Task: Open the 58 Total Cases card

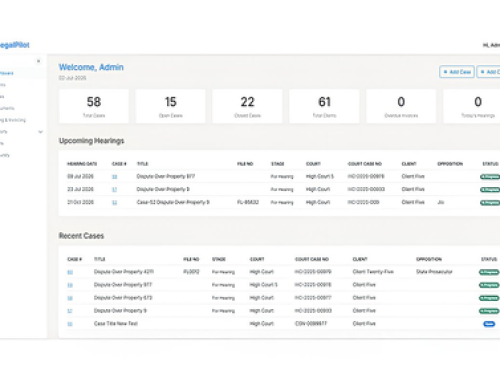Action: 94,106
